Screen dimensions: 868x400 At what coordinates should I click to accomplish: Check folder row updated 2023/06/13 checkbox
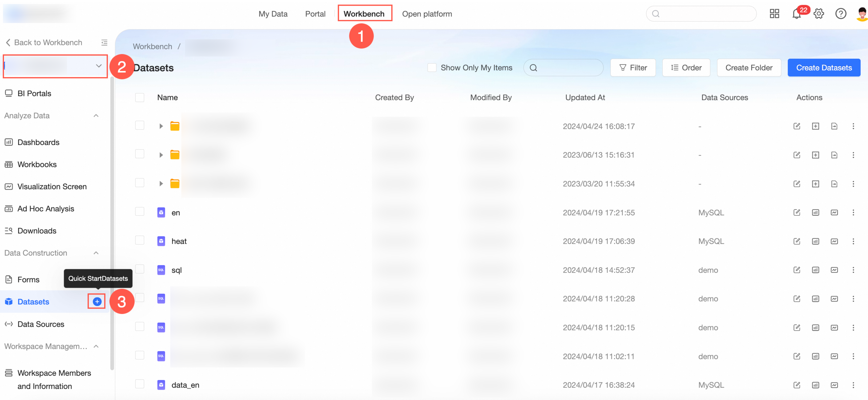tap(140, 154)
